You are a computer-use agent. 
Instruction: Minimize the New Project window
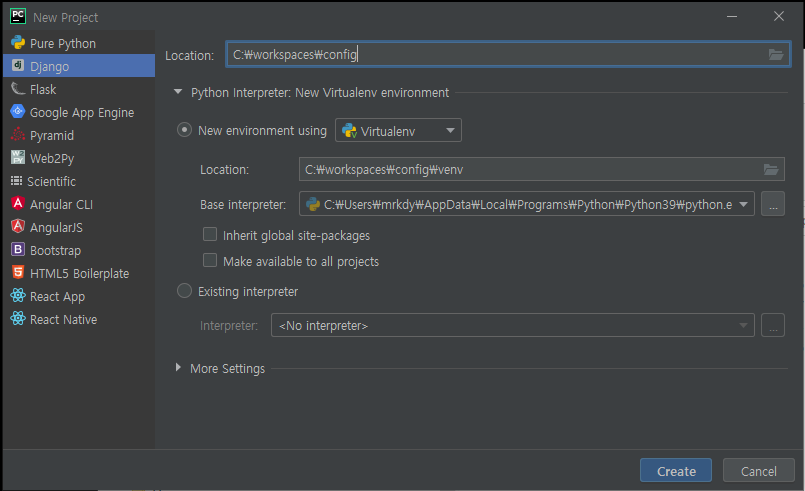[x=732, y=16]
